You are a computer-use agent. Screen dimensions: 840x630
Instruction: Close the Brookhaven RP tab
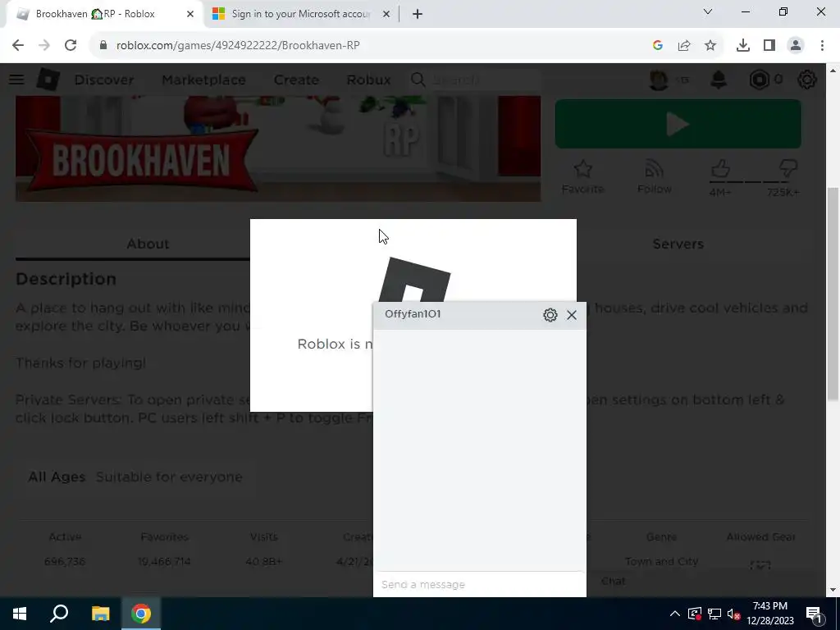coord(190,14)
